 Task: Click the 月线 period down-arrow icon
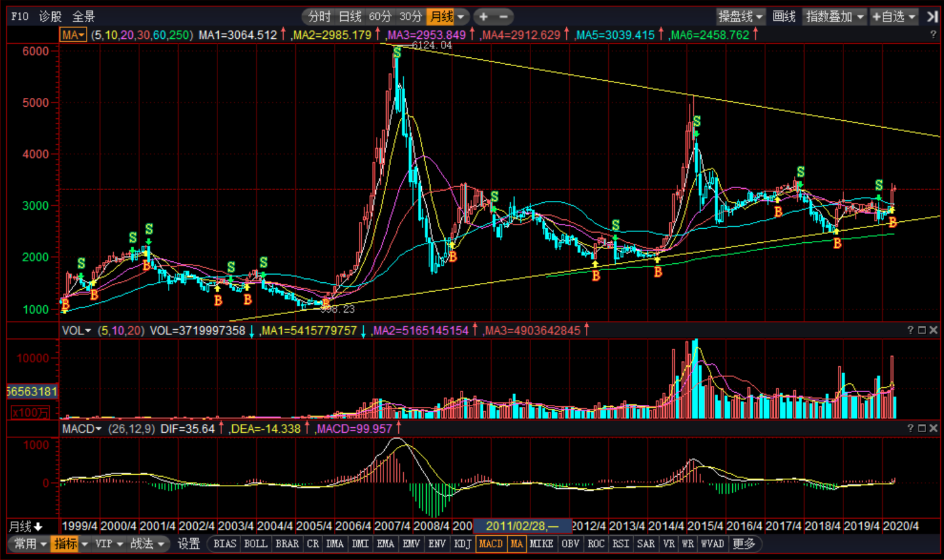pos(38,526)
